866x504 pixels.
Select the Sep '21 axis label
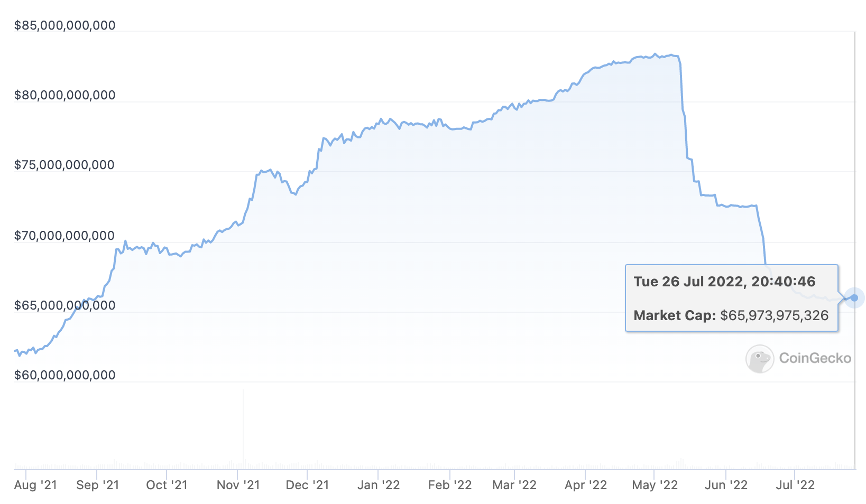point(98,485)
